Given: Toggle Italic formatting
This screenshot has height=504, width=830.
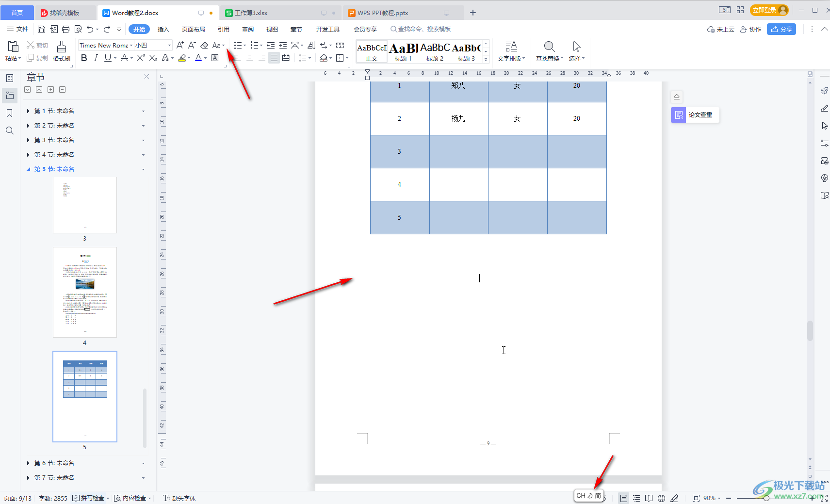Looking at the screenshot, I should 96,58.
